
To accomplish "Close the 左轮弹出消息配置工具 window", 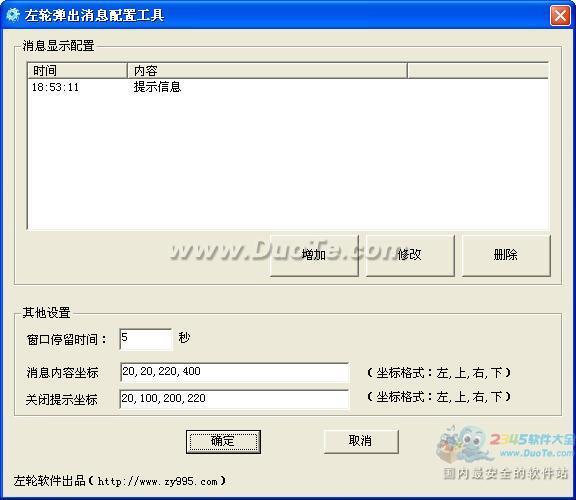I will [x=560, y=15].
